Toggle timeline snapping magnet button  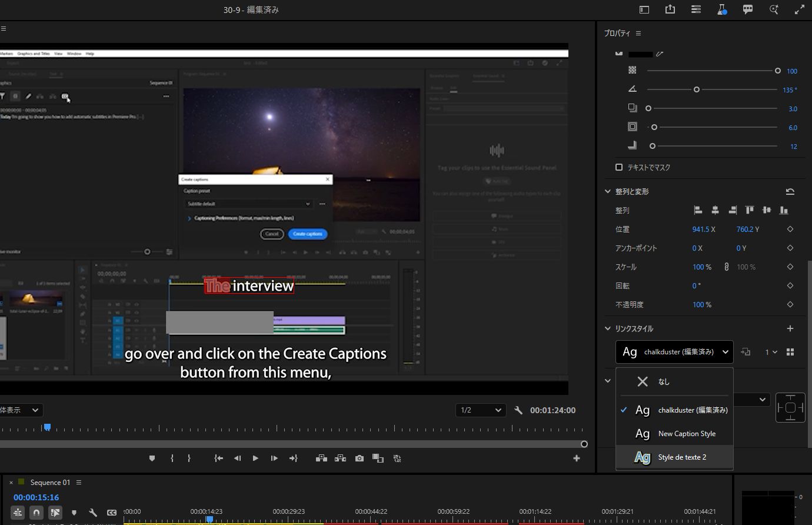(36, 513)
